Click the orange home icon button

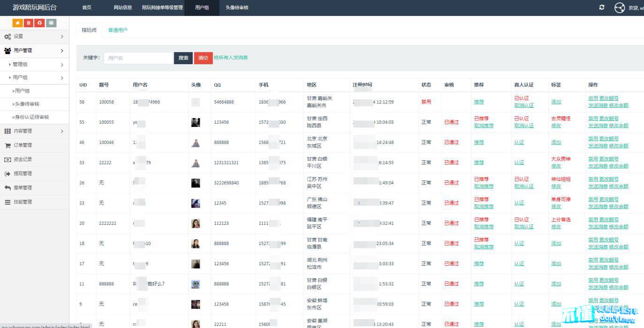17,23
